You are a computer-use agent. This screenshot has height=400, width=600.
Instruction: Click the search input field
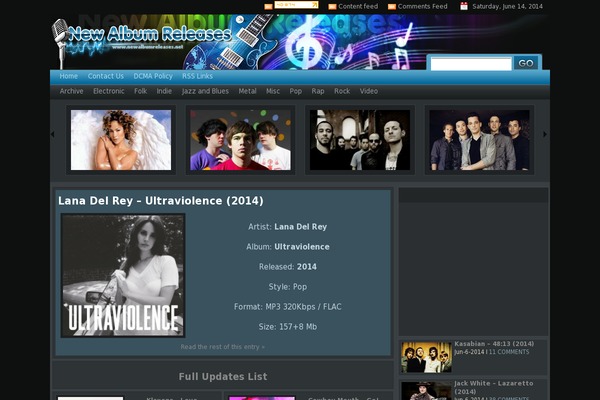pyautogui.click(x=471, y=64)
